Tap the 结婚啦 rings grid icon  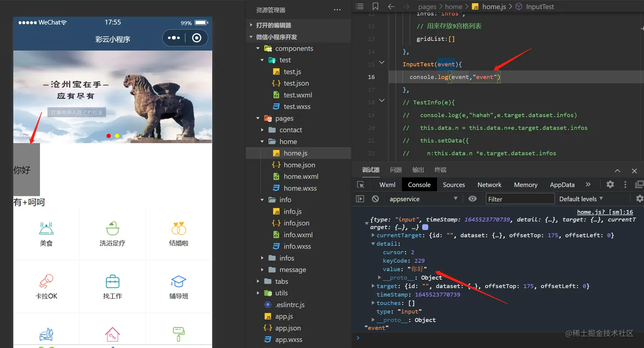pyautogui.click(x=178, y=229)
